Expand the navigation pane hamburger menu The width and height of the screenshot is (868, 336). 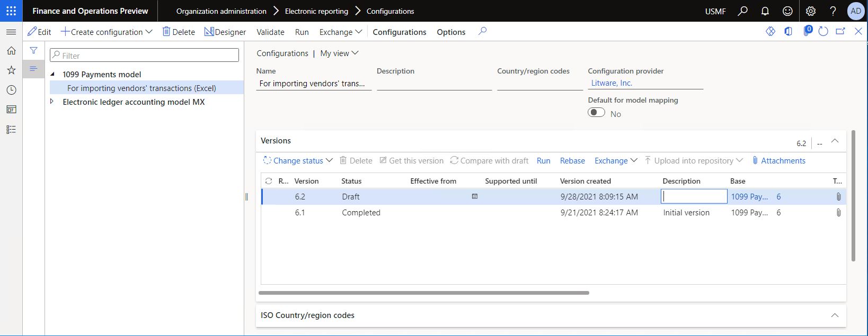coord(11,32)
